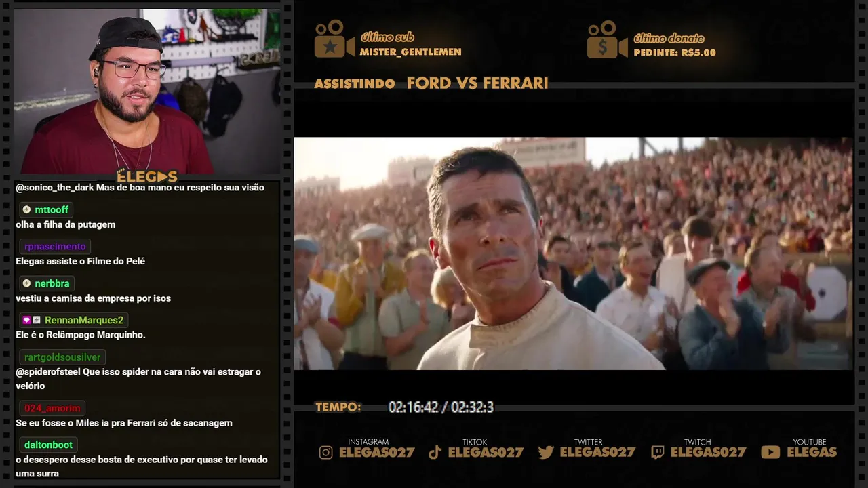Click the @sonico_the_dark message at chat top
The height and width of the screenshot is (488, 868).
point(140,187)
